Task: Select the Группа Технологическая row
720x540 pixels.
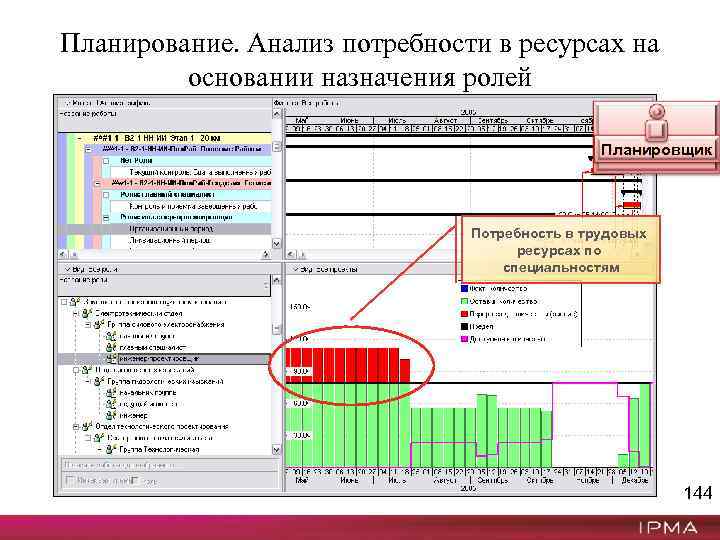Action: (x=159, y=450)
